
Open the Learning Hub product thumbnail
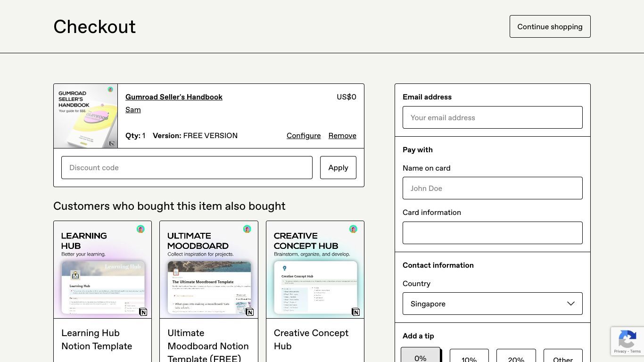click(x=103, y=270)
